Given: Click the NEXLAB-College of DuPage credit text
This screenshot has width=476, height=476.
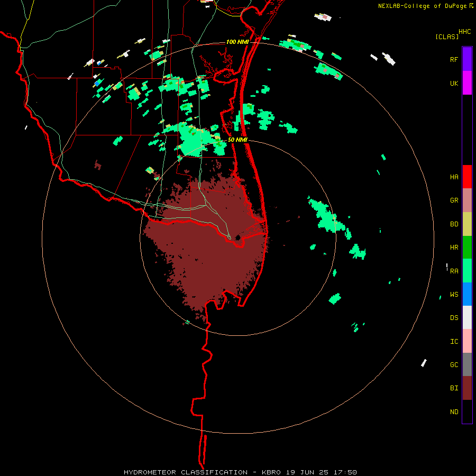Looking at the screenshot, I should click(x=422, y=6).
